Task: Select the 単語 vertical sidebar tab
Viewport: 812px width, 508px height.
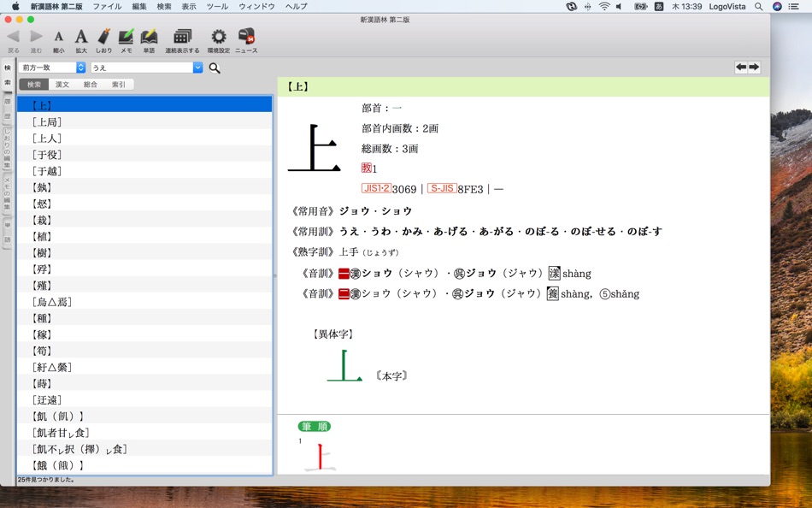Action: click(7, 233)
